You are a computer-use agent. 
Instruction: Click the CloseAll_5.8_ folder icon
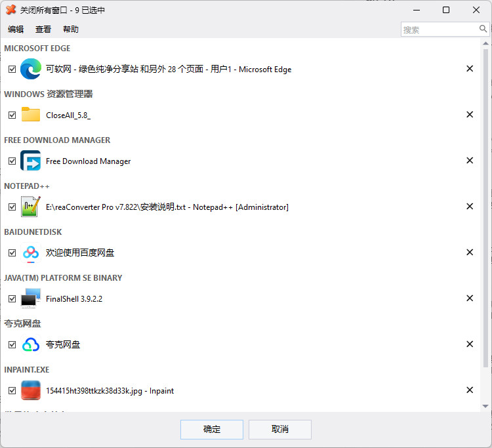tap(30, 115)
